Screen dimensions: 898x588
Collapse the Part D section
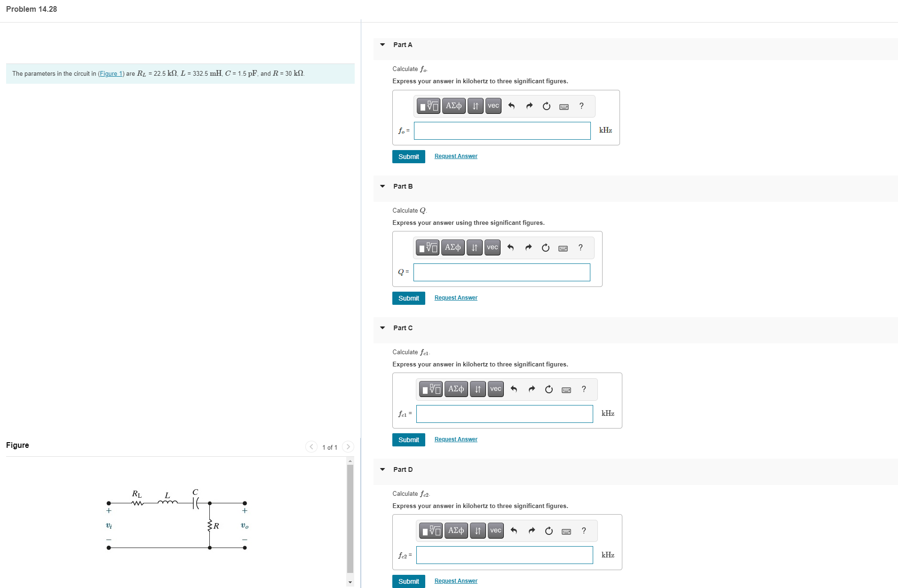coord(382,469)
